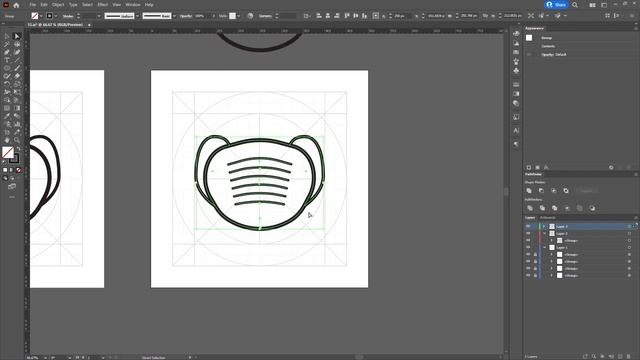Viewport: 640px width, 360px height.
Task: Toggle visibility of Group under Layer 2
Action: tap(528, 240)
